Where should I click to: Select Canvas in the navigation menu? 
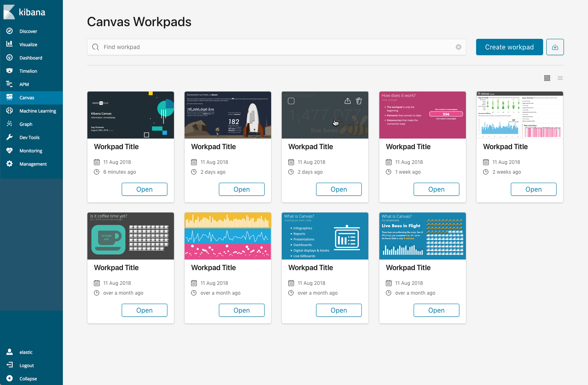[x=26, y=98]
